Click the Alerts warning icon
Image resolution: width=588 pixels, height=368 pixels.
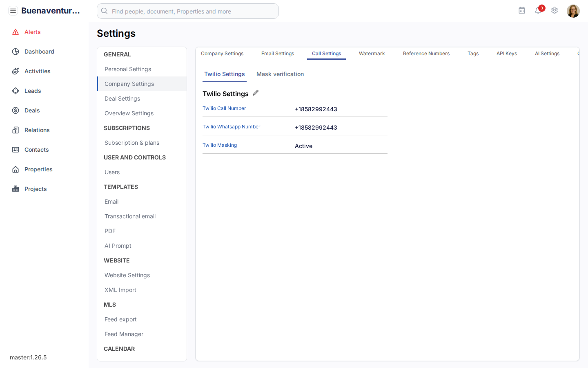pyautogui.click(x=16, y=32)
